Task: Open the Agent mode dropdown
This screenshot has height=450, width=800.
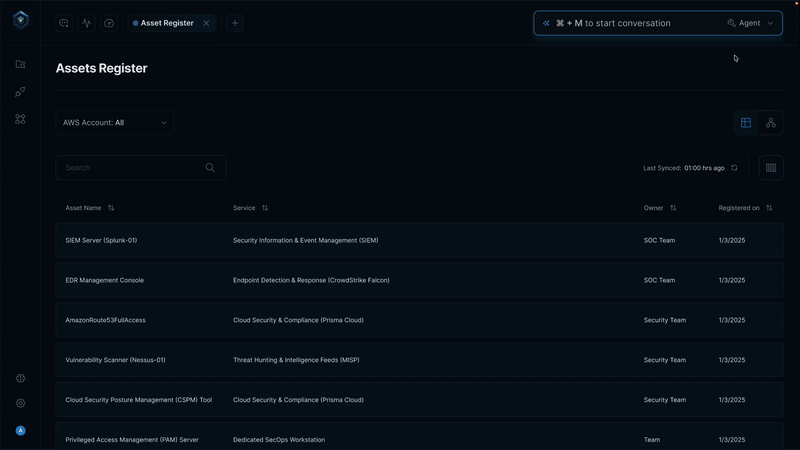Action: 751,23
